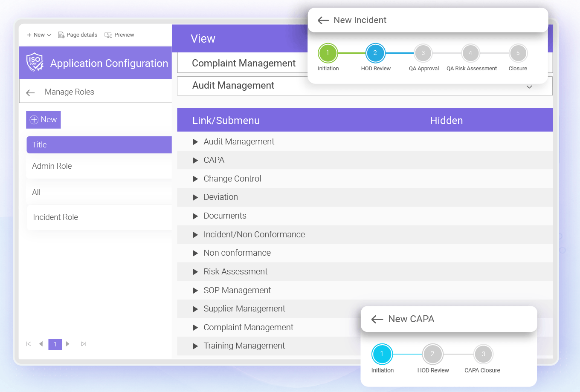Expand the Audit Management dropdown chevron
Viewport: 580px width, 392px height.
pos(529,87)
